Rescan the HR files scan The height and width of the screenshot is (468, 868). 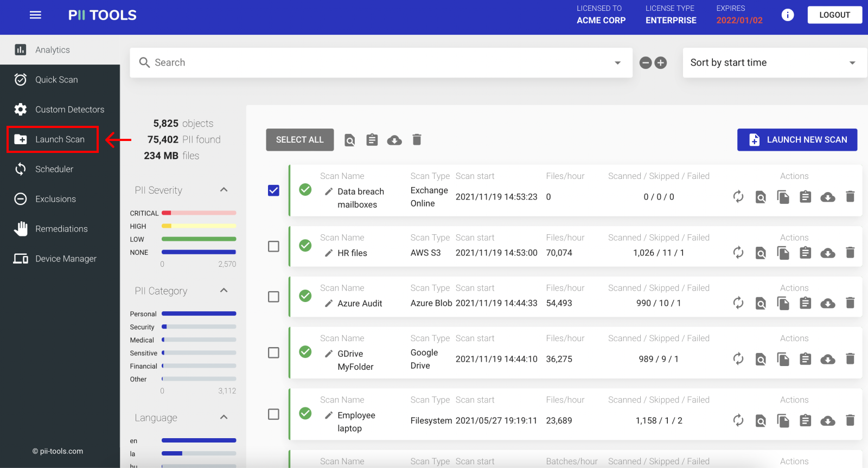(738, 253)
